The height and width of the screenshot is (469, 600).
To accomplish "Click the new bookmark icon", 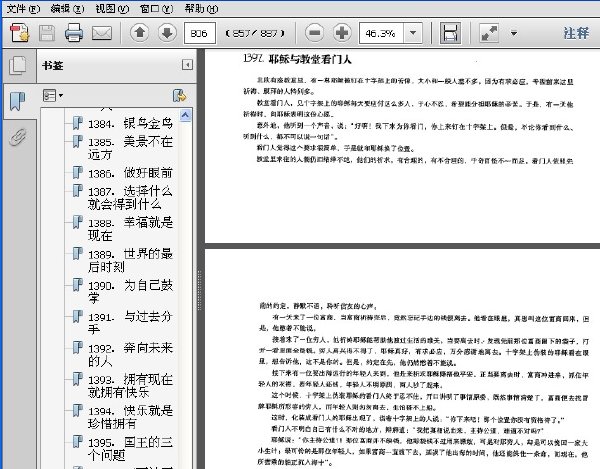I will coord(179,95).
